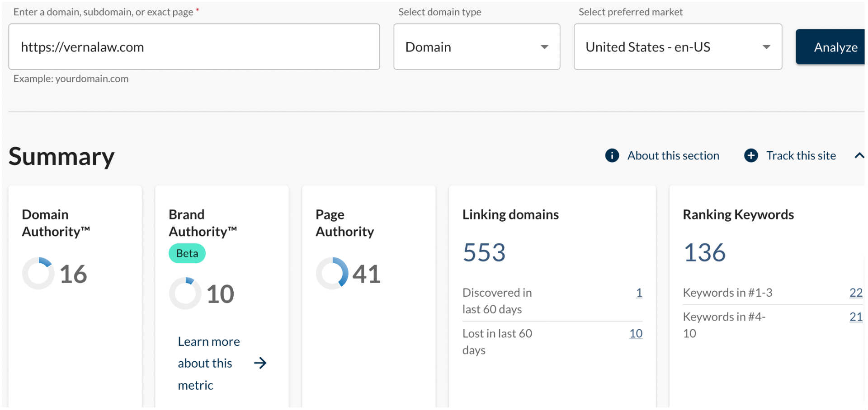Open Learn more about this metric link
The height and width of the screenshot is (410, 868).
(208, 363)
